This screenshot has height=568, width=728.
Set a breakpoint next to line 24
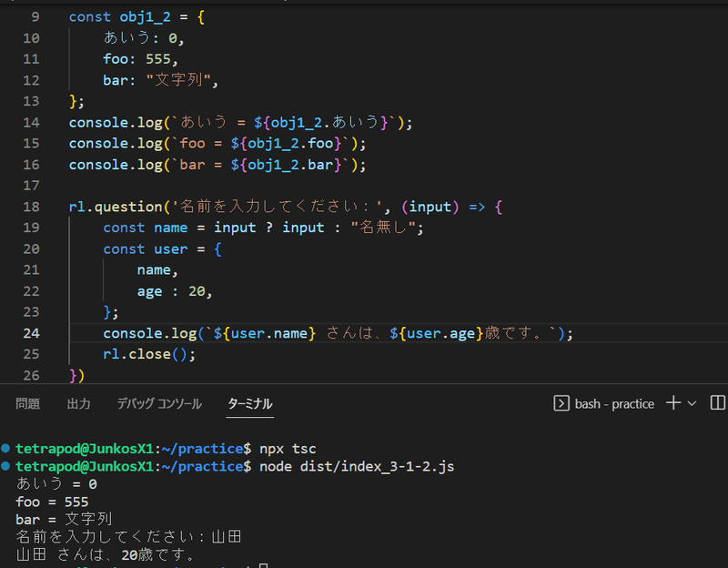[x=13, y=333]
